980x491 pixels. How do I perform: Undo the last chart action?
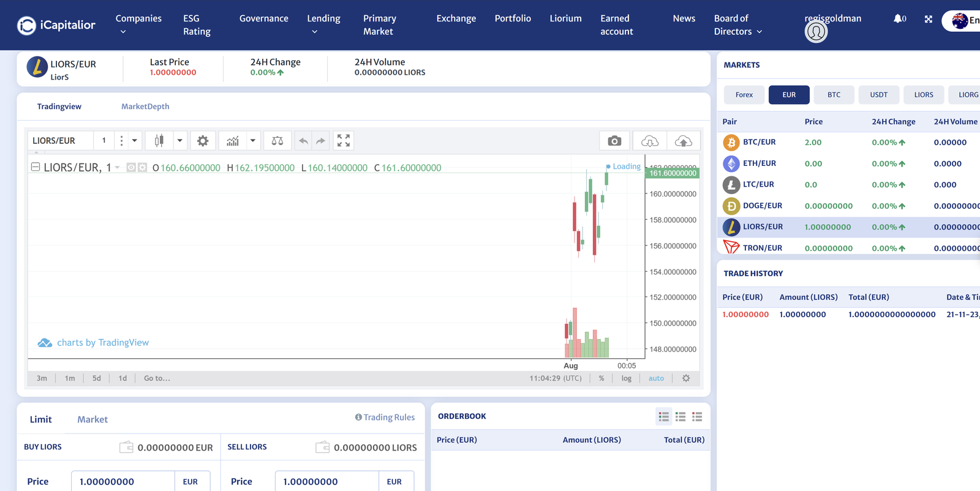pos(303,141)
